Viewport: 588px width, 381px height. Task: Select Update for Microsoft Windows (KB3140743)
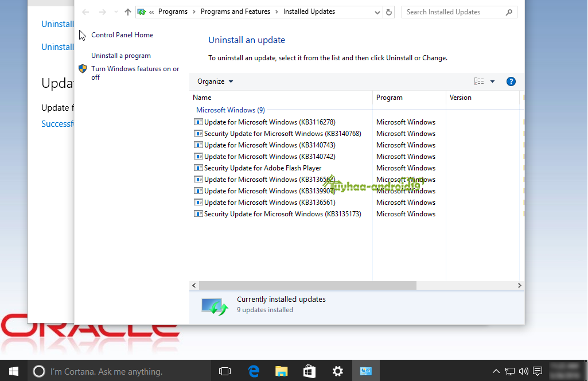click(x=270, y=145)
